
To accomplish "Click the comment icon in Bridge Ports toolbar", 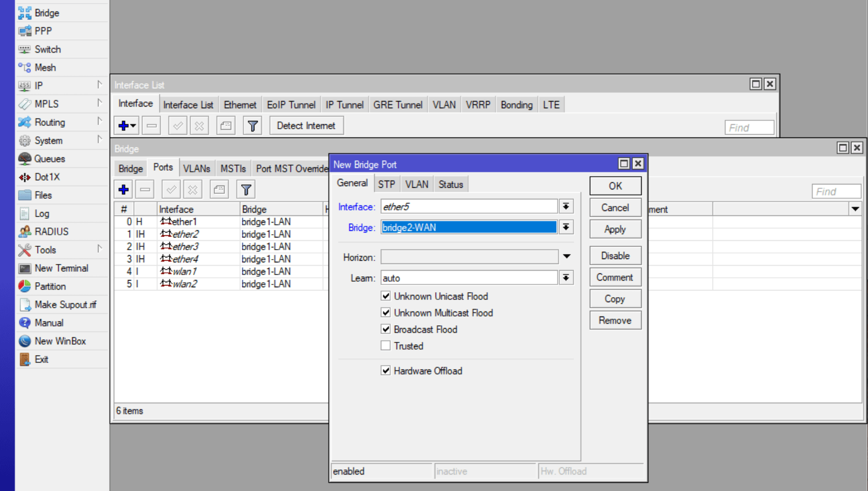I will pos(219,189).
